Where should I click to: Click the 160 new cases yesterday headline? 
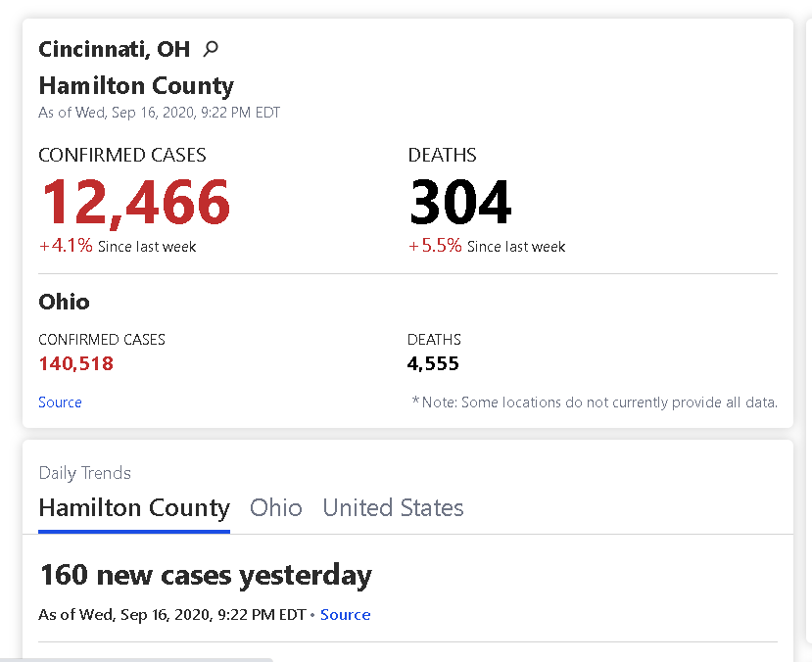pyautogui.click(x=206, y=576)
